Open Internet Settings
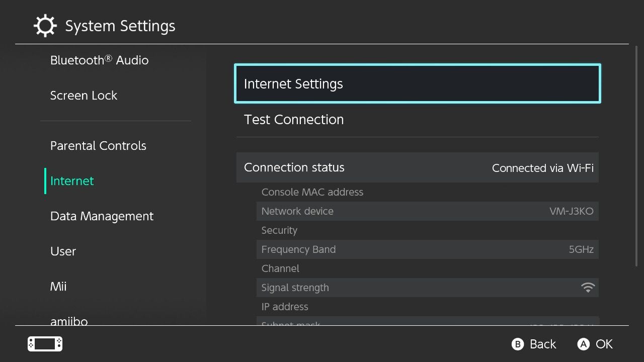Viewport: 644px width, 362px height. click(417, 84)
